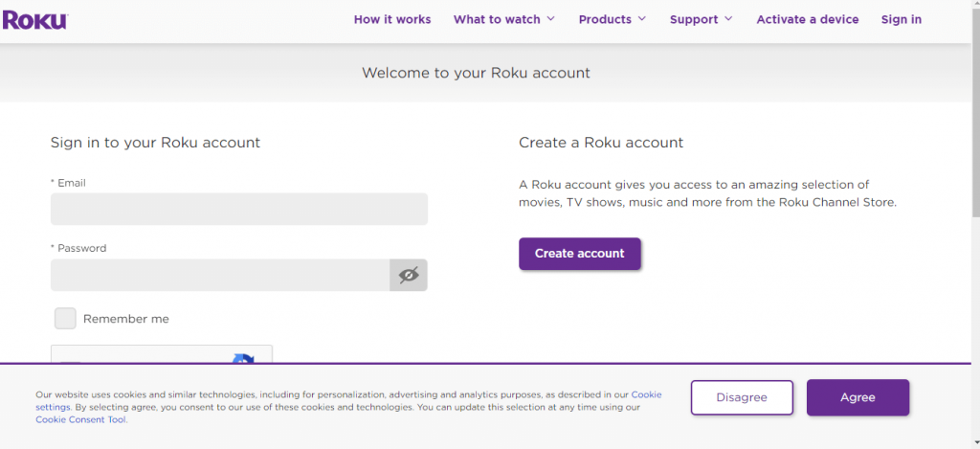The image size is (980, 449).
Task: Focus the Email input field
Action: (x=239, y=209)
